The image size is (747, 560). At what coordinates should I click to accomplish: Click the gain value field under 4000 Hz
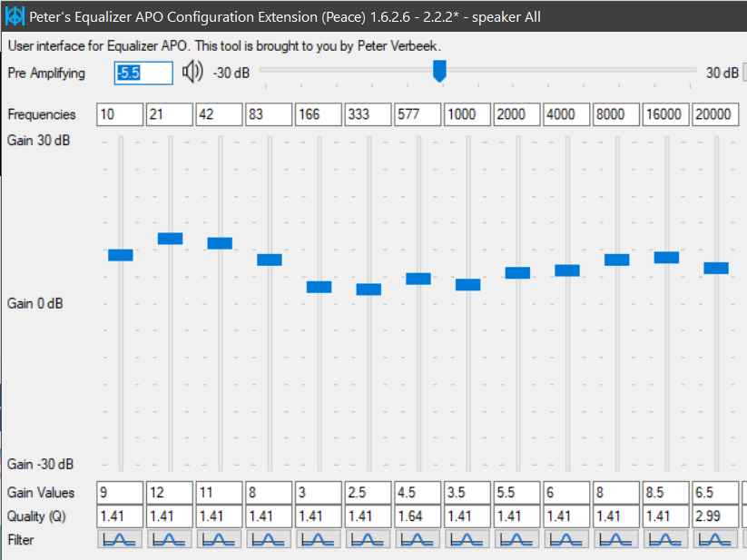click(565, 492)
